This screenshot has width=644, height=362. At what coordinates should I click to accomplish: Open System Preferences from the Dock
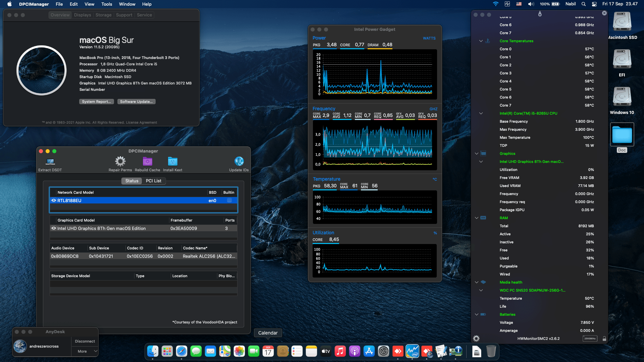(383, 351)
